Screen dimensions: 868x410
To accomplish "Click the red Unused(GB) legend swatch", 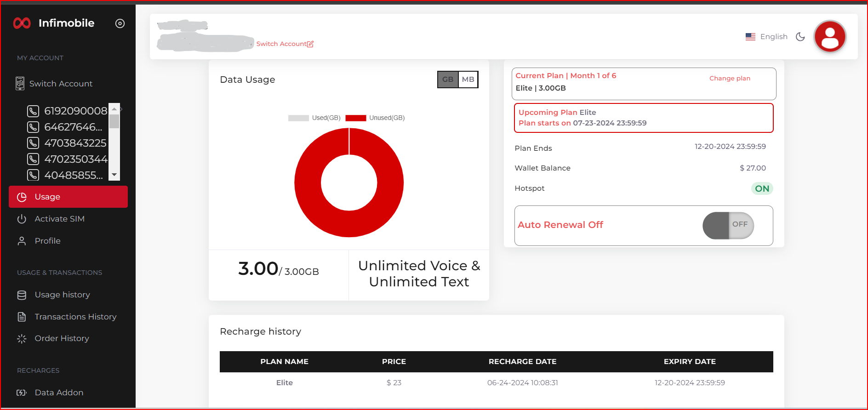I will (x=355, y=118).
